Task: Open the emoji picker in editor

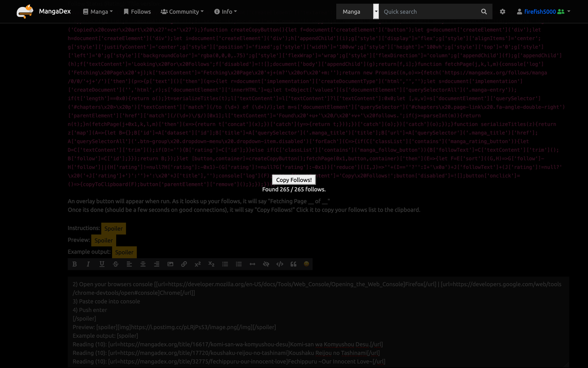Action: click(x=306, y=264)
